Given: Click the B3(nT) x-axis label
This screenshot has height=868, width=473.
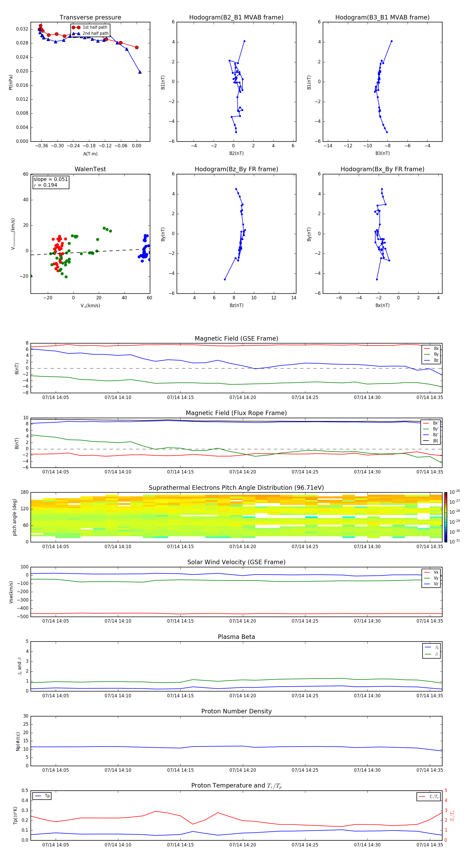Looking at the screenshot, I should point(382,153).
